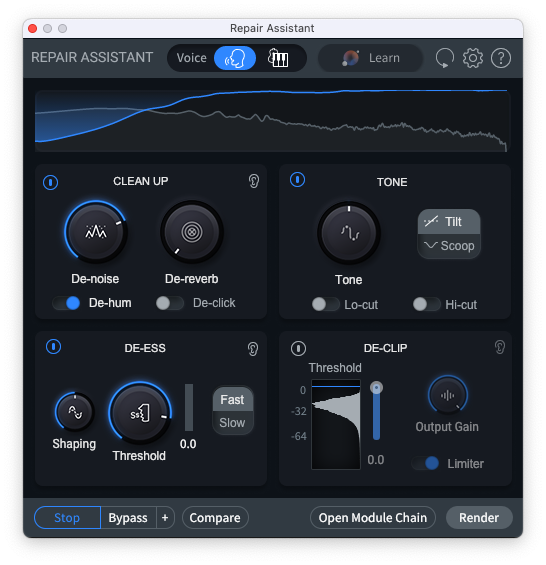Turn on the Lo-cut switch
This screenshot has width=546, height=565.
click(x=325, y=304)
